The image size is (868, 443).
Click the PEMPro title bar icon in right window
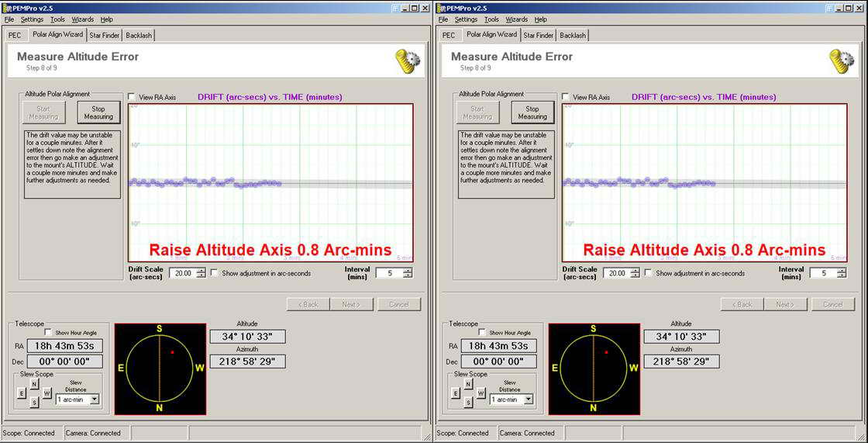[441, 8]
